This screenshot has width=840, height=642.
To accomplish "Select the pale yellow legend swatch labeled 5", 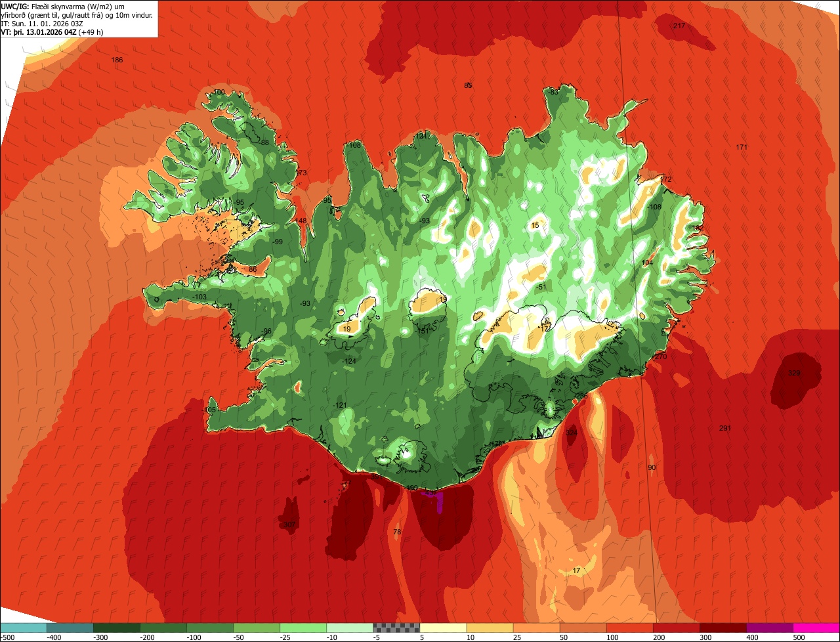I will point(443,628).
